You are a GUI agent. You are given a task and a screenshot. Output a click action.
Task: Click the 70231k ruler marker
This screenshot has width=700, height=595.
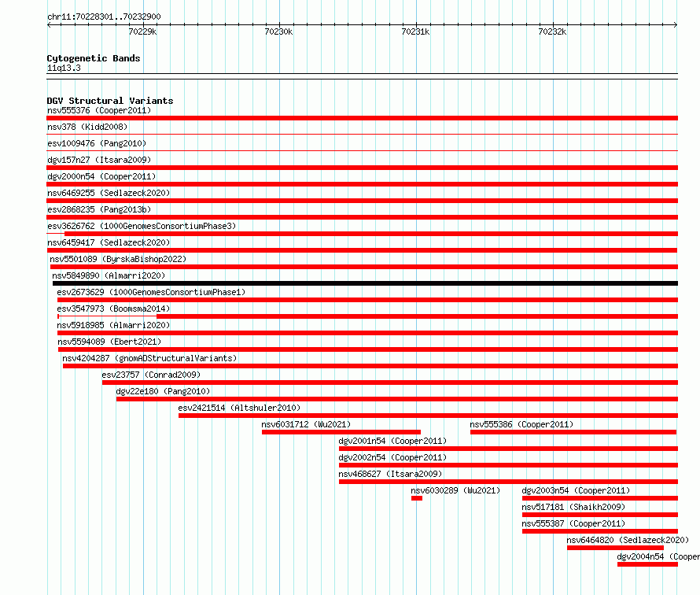click(415, 31)
